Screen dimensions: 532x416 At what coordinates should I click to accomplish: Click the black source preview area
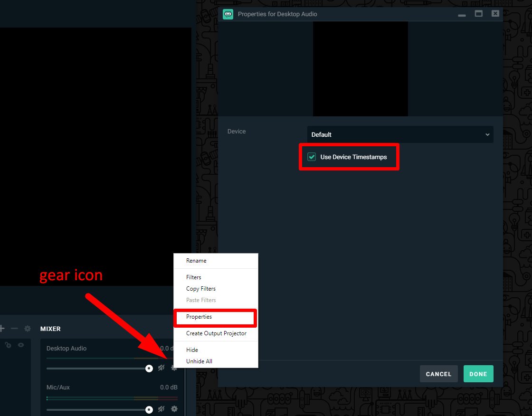(360, 68)
